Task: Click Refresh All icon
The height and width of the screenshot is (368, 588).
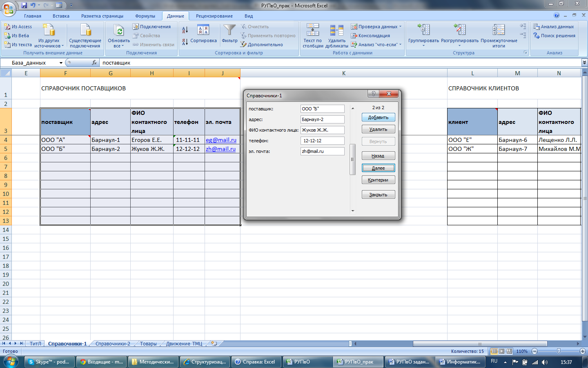Action: pyautogui.click(x=118, y=31)
